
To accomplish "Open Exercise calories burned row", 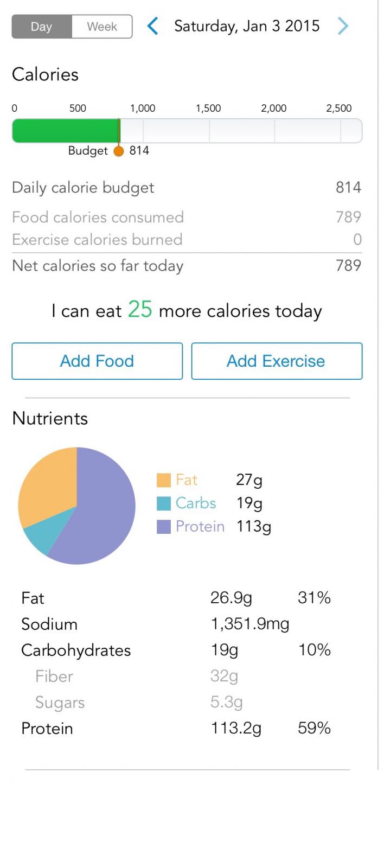I will click(x=187, y=240).
